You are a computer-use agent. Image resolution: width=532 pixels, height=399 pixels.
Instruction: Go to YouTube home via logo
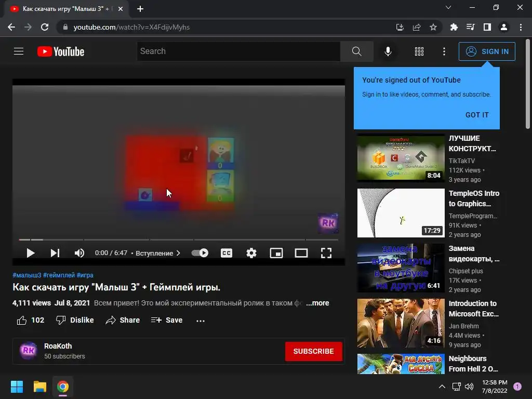[x=61, y=51]
